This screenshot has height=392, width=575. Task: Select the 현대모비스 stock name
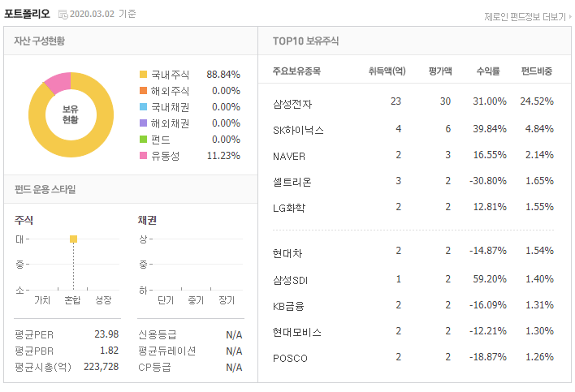point(297,332)
